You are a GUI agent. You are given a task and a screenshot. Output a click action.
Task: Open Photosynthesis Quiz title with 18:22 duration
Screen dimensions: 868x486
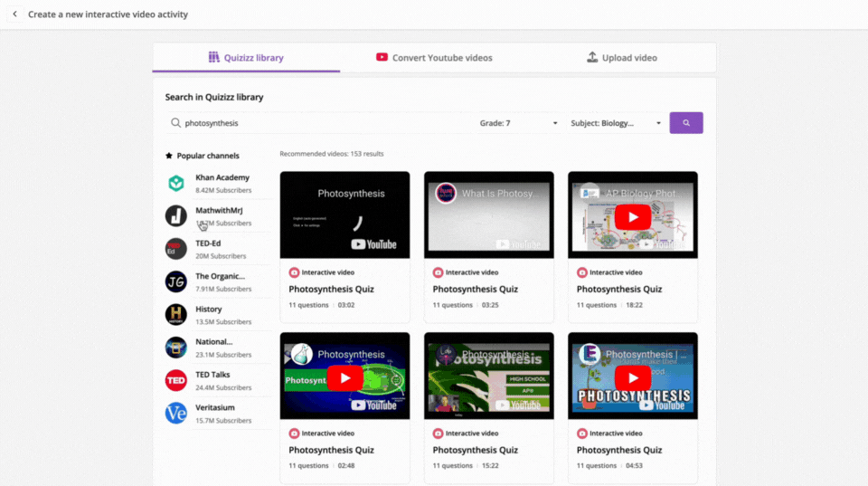point(618,289)
